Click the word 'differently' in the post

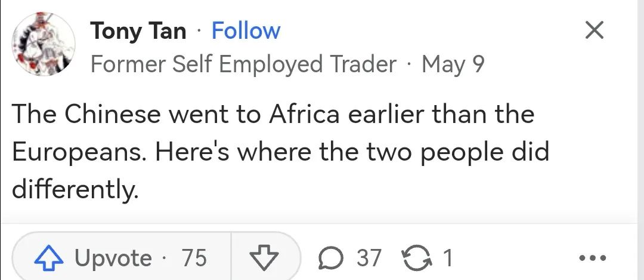(x=75, y=190)
